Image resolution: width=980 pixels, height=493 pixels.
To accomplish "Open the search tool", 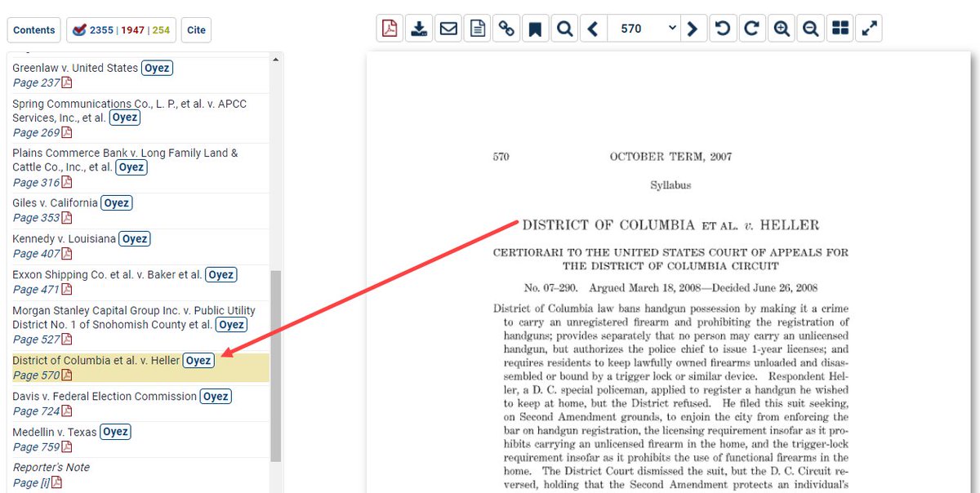I will pos(564,27).
